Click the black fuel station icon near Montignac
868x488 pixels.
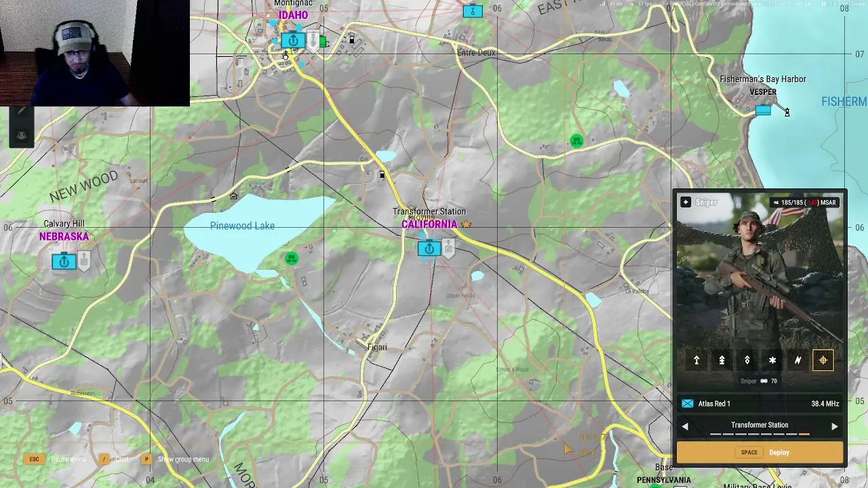(x=351, y=39)
